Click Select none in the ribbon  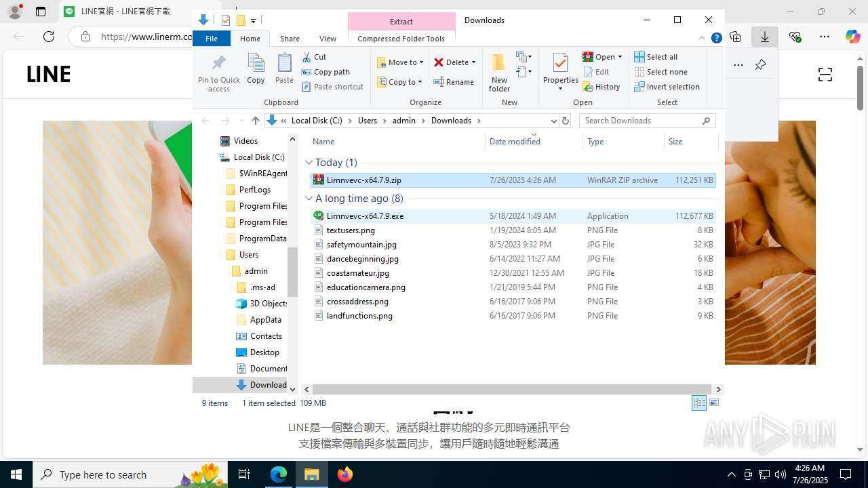(660, 72)
